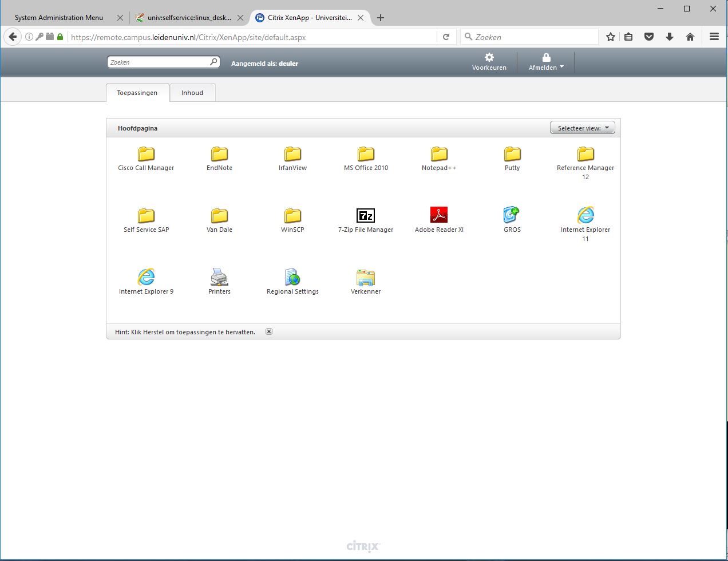Open the MS Office 2010 folder

(x=366, y=155)
